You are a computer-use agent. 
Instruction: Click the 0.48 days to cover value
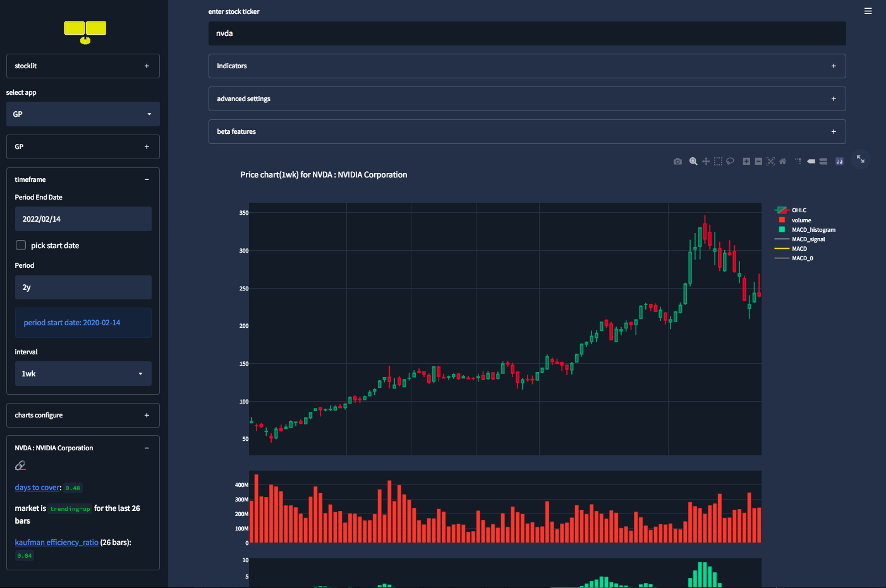coord(73,488)
